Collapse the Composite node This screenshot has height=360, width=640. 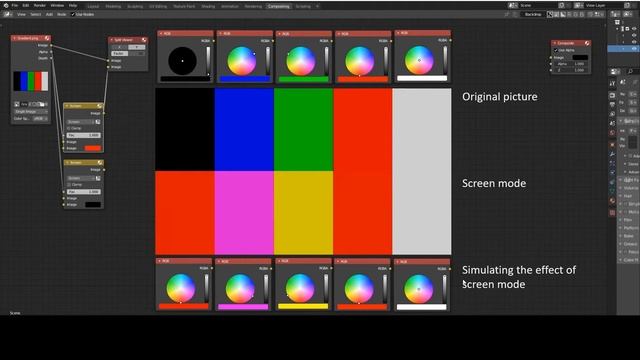coord(555,43)
